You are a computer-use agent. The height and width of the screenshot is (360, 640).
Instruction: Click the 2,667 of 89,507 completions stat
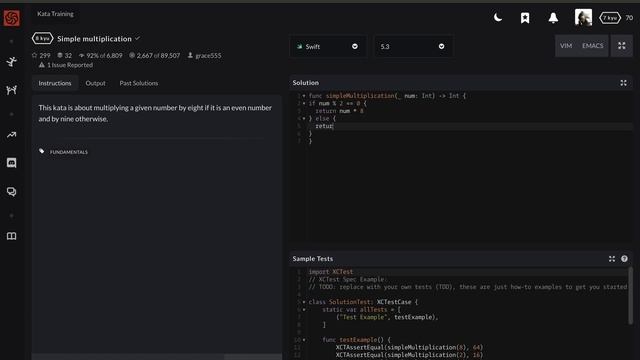[155, 56]
